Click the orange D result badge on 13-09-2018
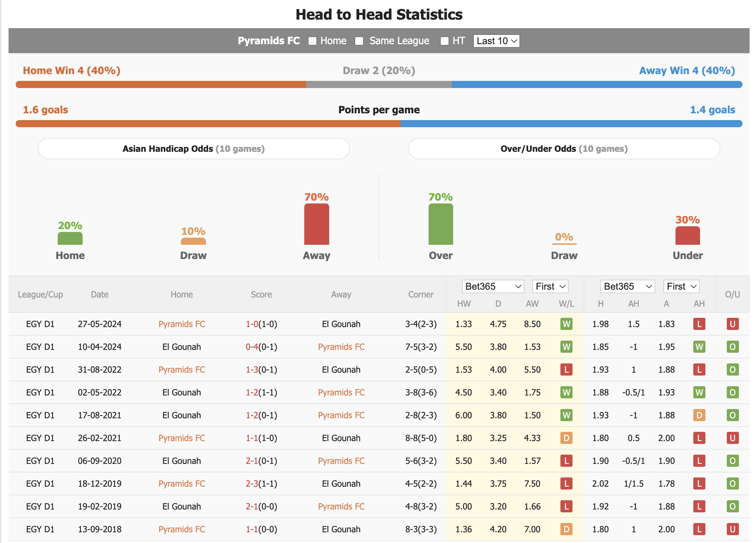Viewport: 756px width, 543px height. click(566, 529)
